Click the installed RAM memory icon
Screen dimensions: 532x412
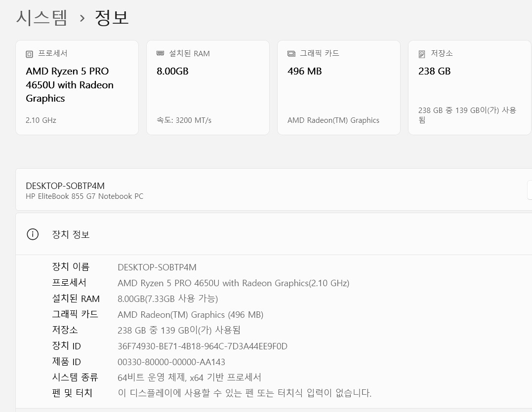tap(160, 53)
